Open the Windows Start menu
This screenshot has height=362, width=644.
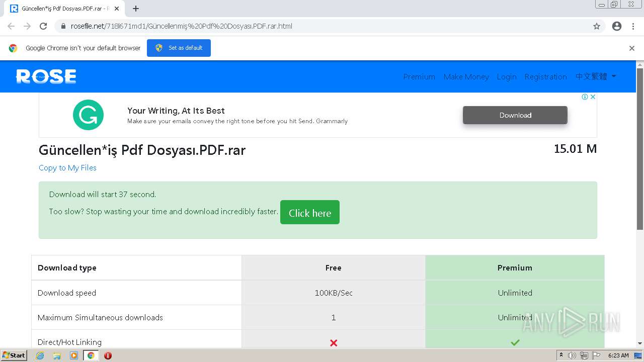pos(14,355)
